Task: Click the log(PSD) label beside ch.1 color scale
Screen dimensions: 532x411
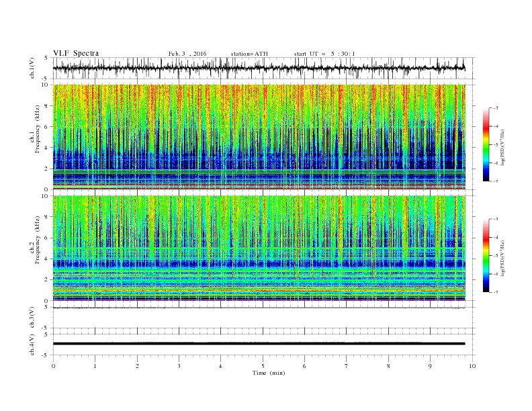Action: coord(503,147)
